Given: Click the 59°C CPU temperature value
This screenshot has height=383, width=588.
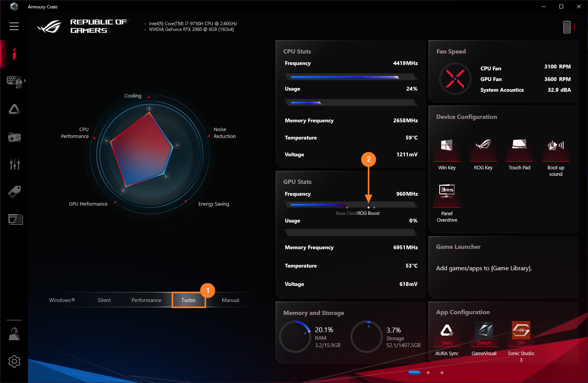Looking at the screenshot, I should pyautogui.click(x=412, y=138).
